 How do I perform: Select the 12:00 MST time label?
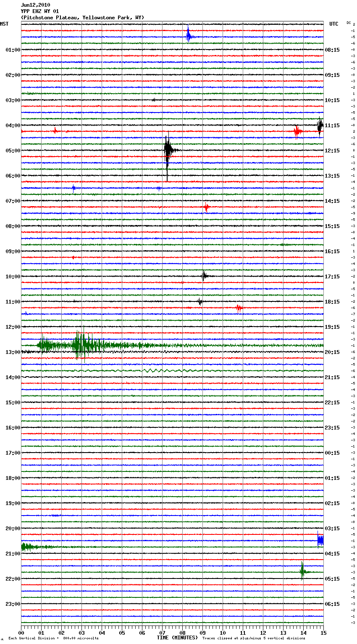point(13,327)
